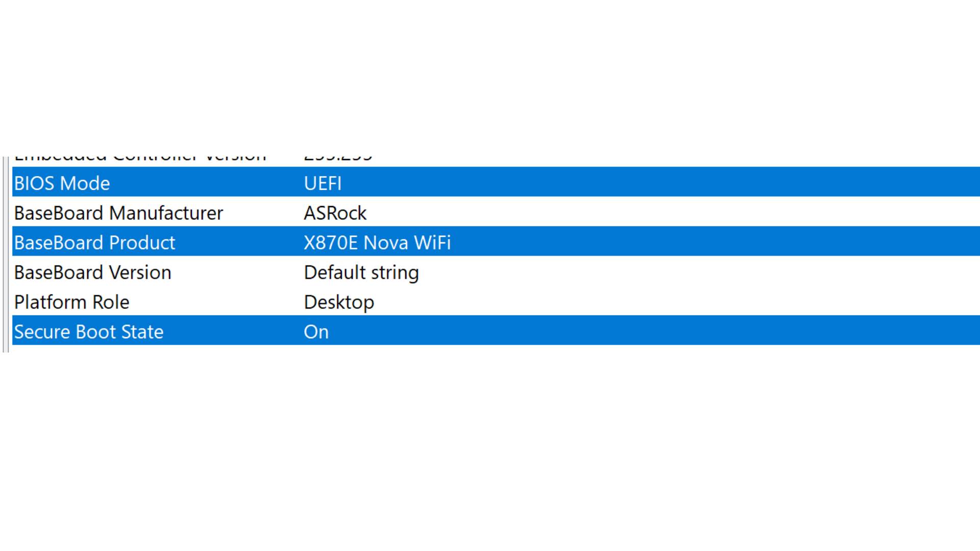Click the On value for Secure Boot
Viewport: 980px width, 551px height.
coord(316,332)
